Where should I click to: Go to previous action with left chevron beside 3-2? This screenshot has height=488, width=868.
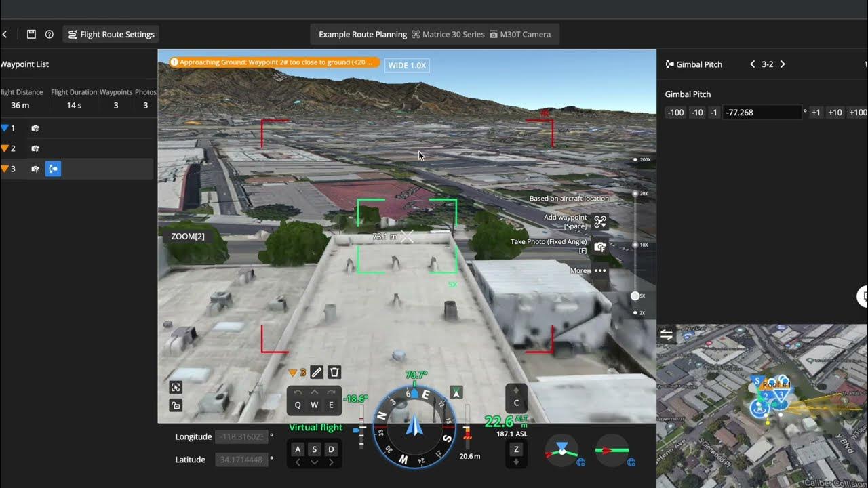752,64
